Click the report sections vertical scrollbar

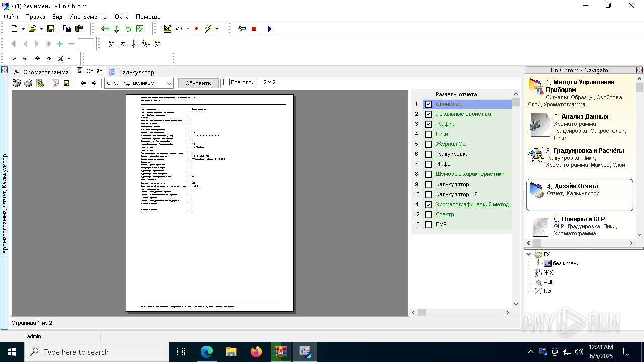(x=516, y=199)
